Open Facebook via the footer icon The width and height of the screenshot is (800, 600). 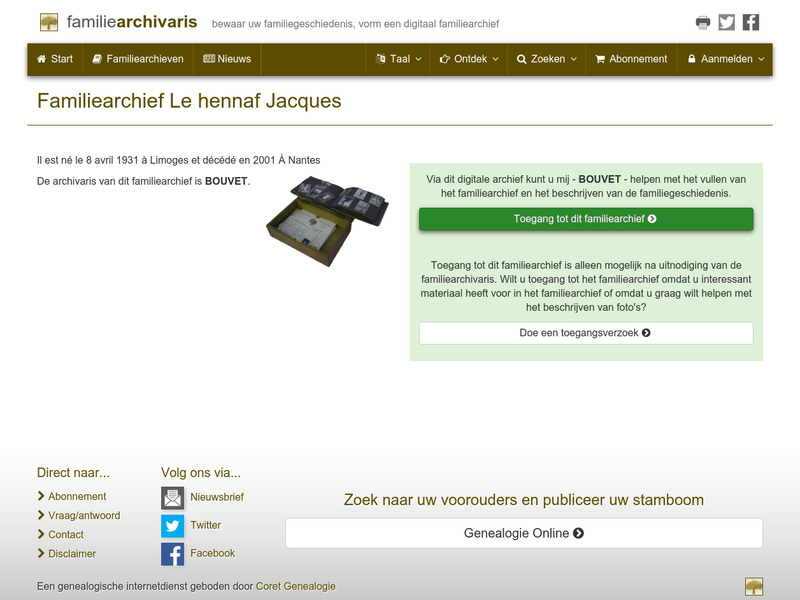172,553
